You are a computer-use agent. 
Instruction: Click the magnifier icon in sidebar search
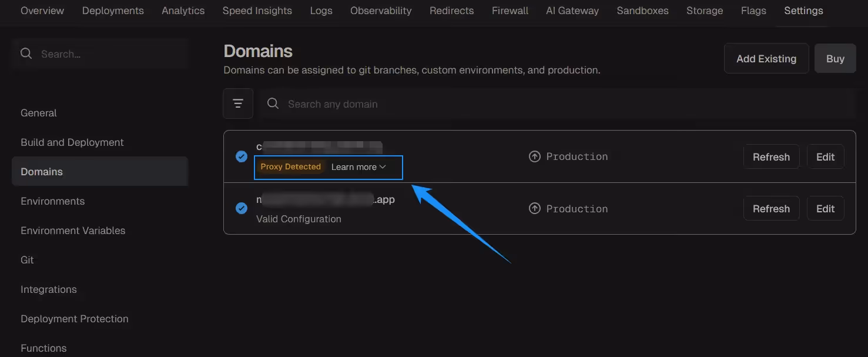click(26, 54)
